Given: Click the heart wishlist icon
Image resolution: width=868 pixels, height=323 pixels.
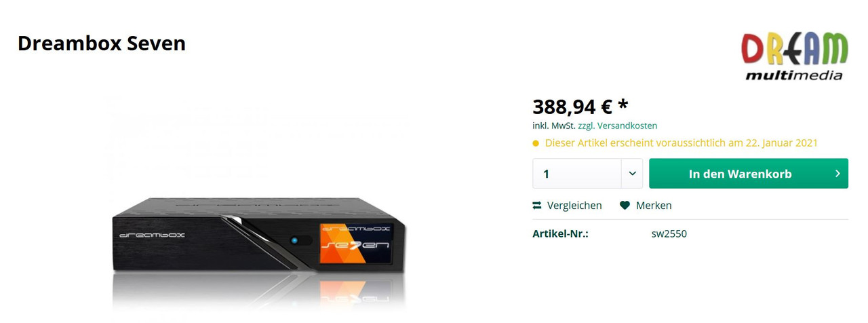Looking at the screenshot, I should click(625, 206).
